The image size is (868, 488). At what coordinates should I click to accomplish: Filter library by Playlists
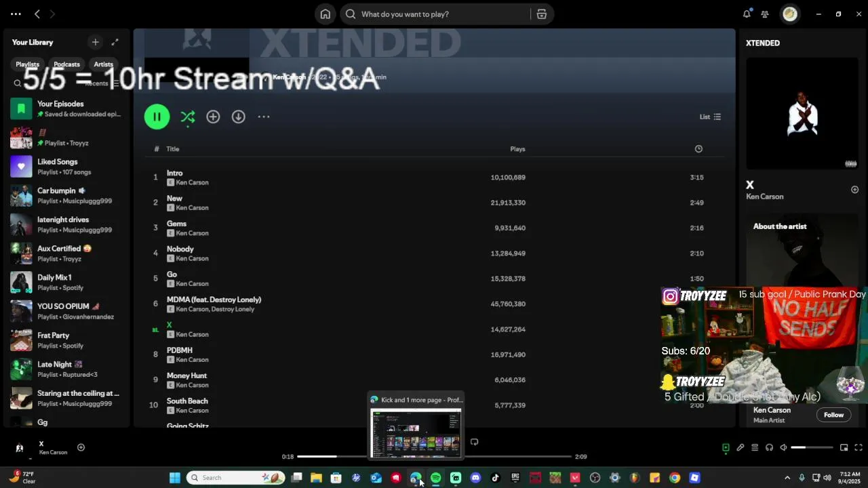click(x=27, y=64)
